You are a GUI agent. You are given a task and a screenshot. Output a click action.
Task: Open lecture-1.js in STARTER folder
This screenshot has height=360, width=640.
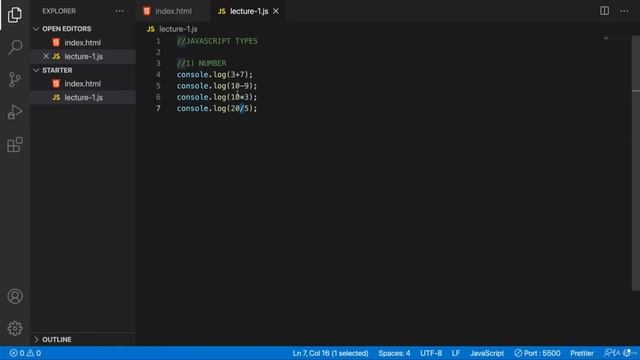pyautogui.click(x=84, y=98)
